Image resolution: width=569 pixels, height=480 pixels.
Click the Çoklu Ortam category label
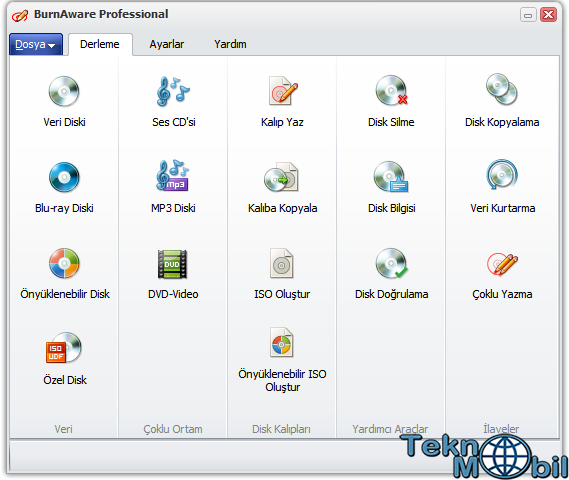click(x=173, y=429)
